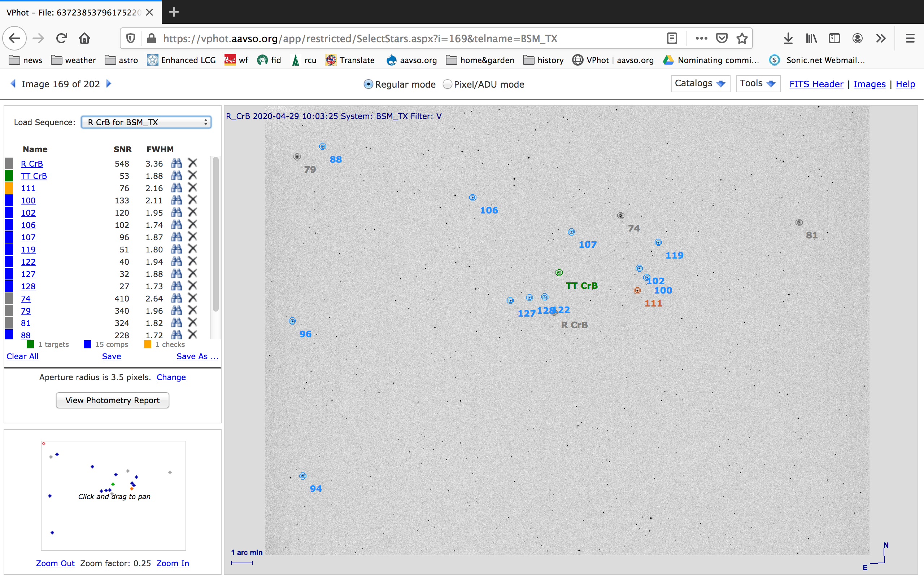Click binoculars icon for R CrB row
The height and width of the screenshot is (577, 924).
(x=176, y=163)
